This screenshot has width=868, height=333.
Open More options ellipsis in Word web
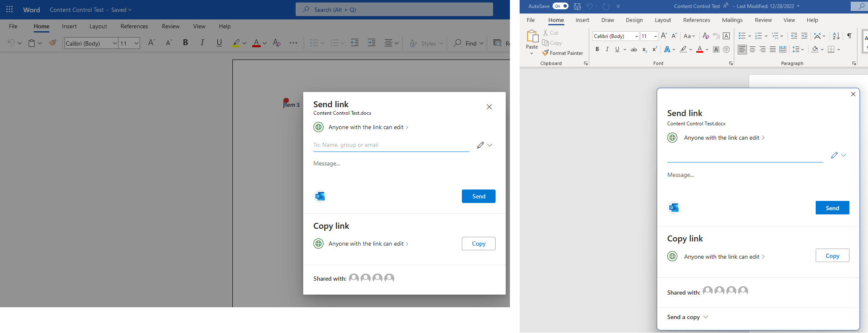tap(294, 43)
